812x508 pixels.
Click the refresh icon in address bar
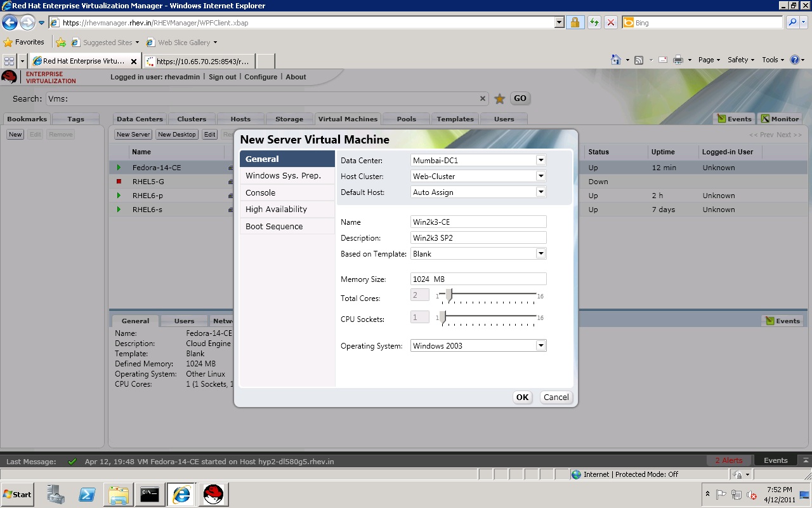[594, 23]
